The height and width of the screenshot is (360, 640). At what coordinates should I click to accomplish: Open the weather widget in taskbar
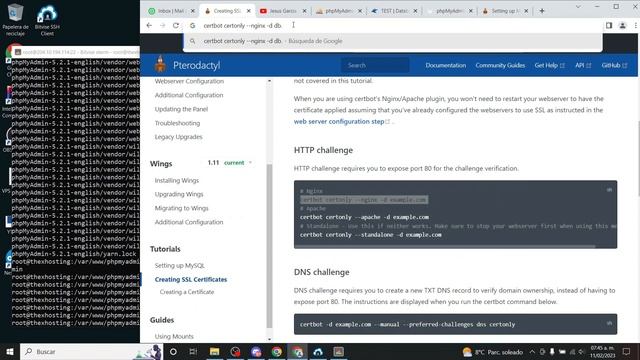(x=493, y=351)
